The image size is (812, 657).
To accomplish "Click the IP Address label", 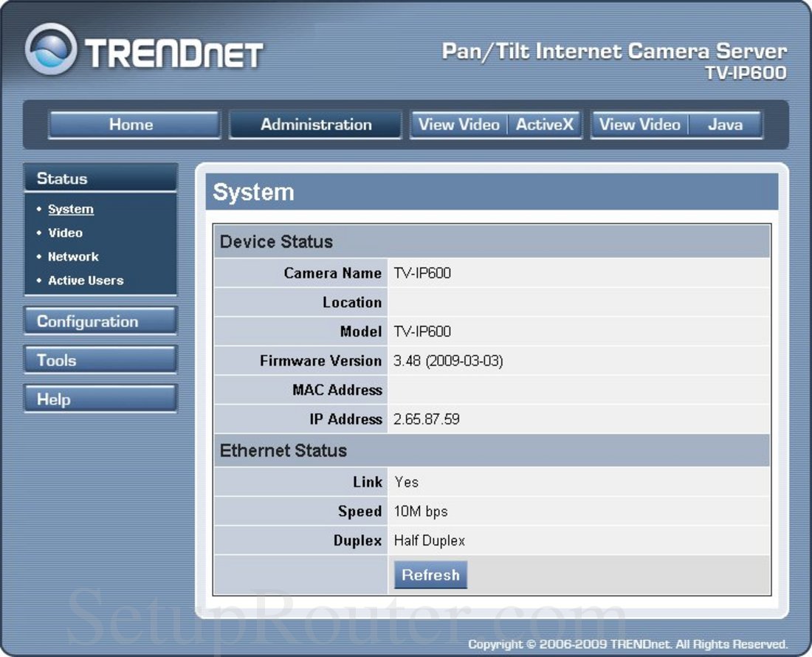I will [346, 419].
